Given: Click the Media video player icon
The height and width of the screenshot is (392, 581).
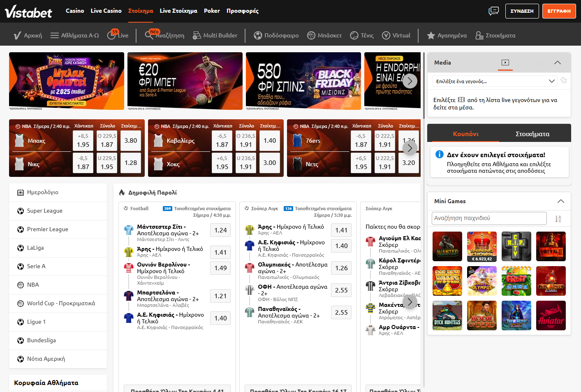Looking at the screenshot, I should coord(505,63).
